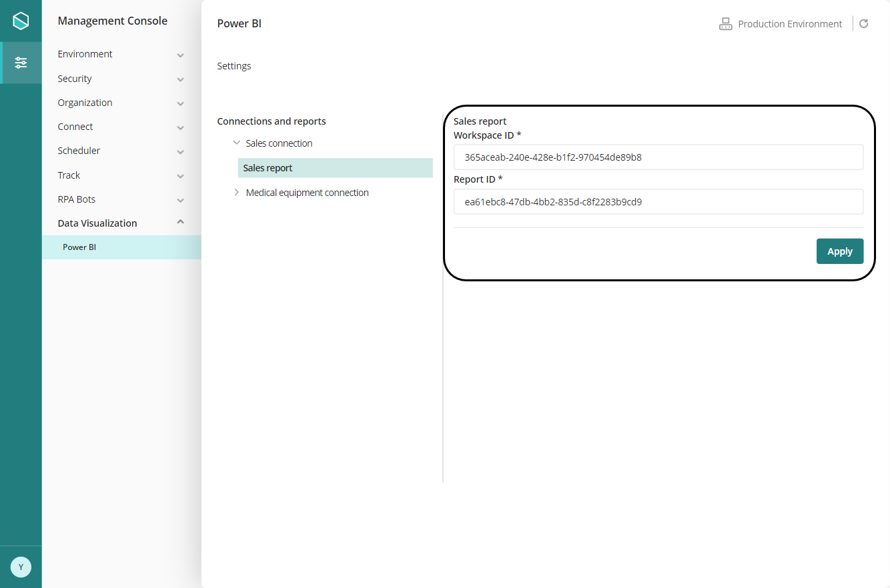Click the Workspace ID input field
The image size is (890, 588).
(x=658, y=157)
